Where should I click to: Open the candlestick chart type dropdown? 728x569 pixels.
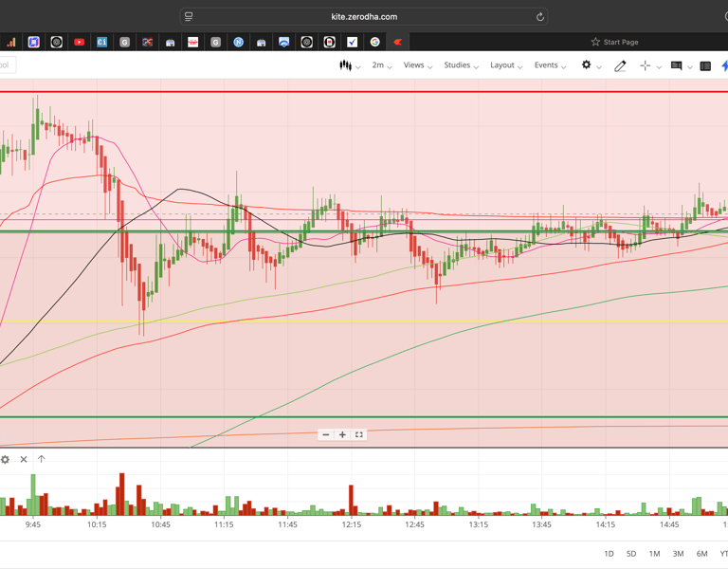[x=350, y=65]
